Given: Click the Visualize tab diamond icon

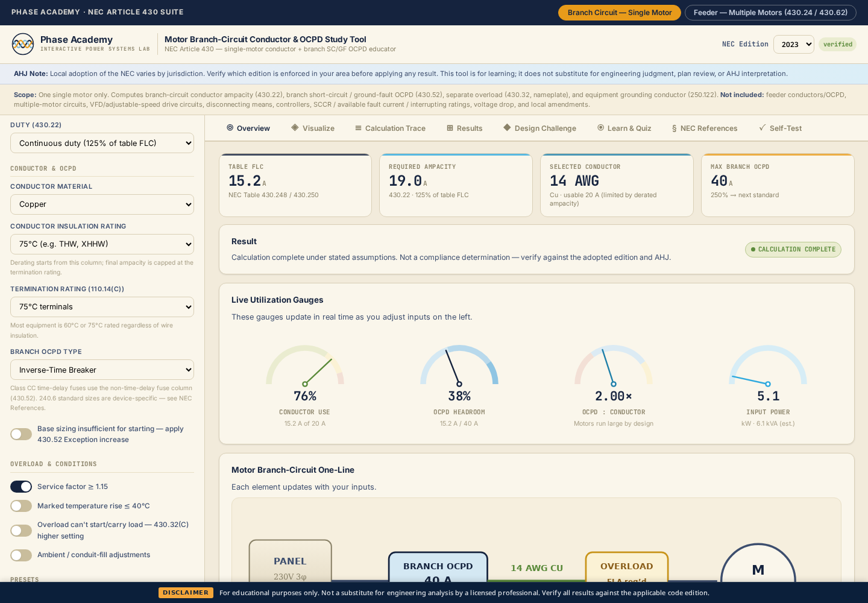Looking at the screenshot, I should (295, 128).
